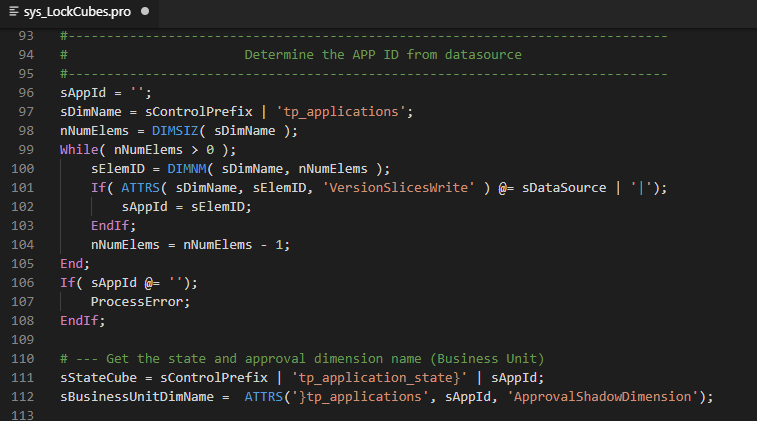Click the comment 'Determine the APP ID from datasource'
Screen dimensions: 757x421
(383, 55)
